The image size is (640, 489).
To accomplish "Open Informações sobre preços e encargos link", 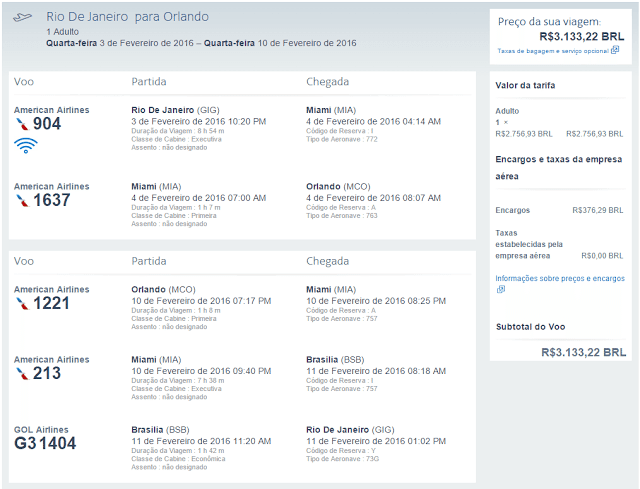I will point(560,278).
